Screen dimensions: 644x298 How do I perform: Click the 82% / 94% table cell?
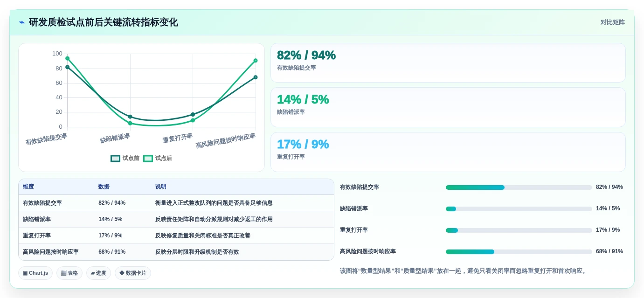coord(112,203)
